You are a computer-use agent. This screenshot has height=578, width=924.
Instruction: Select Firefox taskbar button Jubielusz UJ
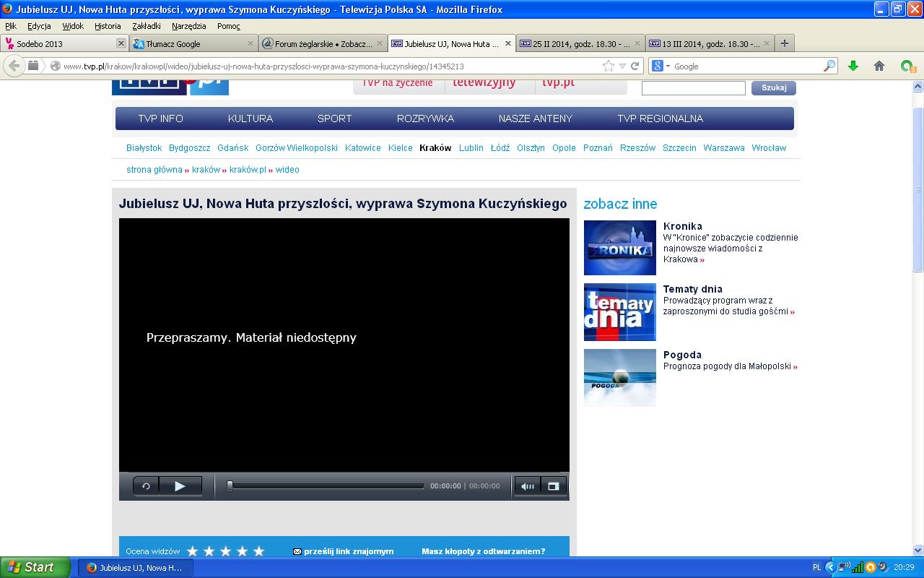(136, 568)
